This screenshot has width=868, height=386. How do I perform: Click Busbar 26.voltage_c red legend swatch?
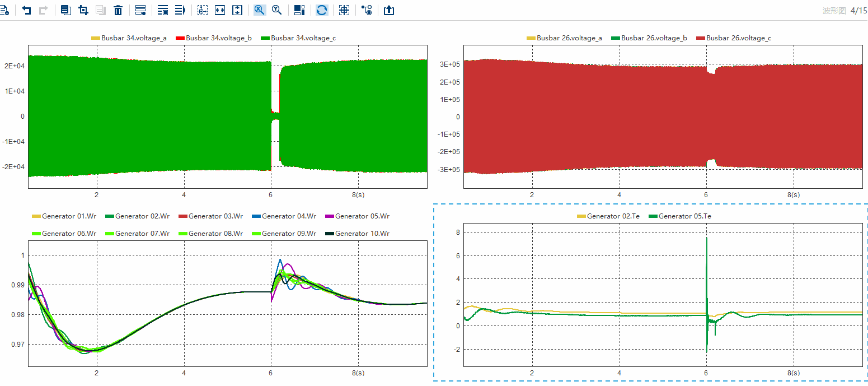pyautogui.click(x=700, y=38)
